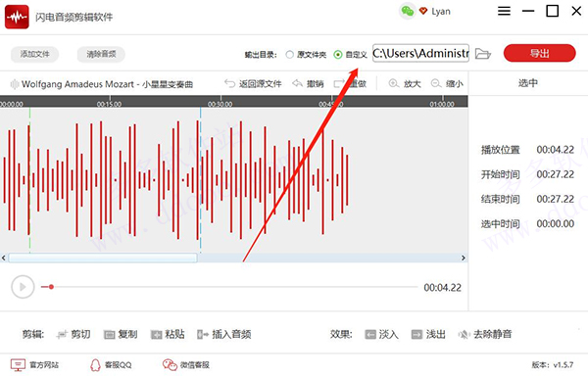The width and height of the screenshot is (588, 376).
Task: Select the 复制 copy tool
Action: (x=121, y=334)
